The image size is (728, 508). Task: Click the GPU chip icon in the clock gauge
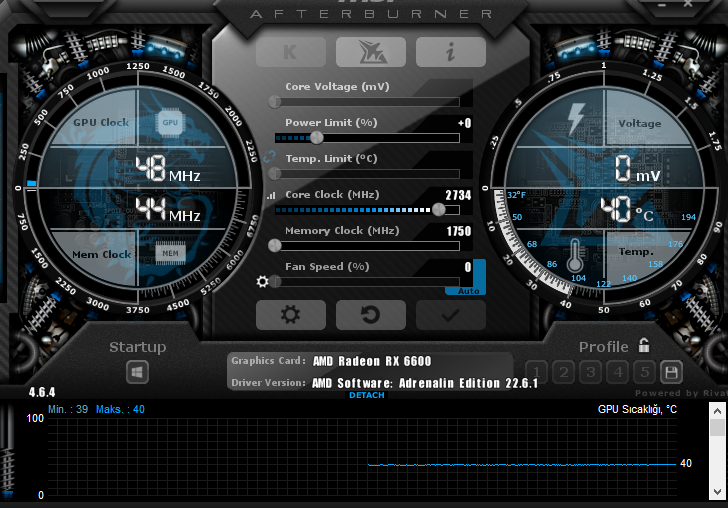tap(170, 123)
